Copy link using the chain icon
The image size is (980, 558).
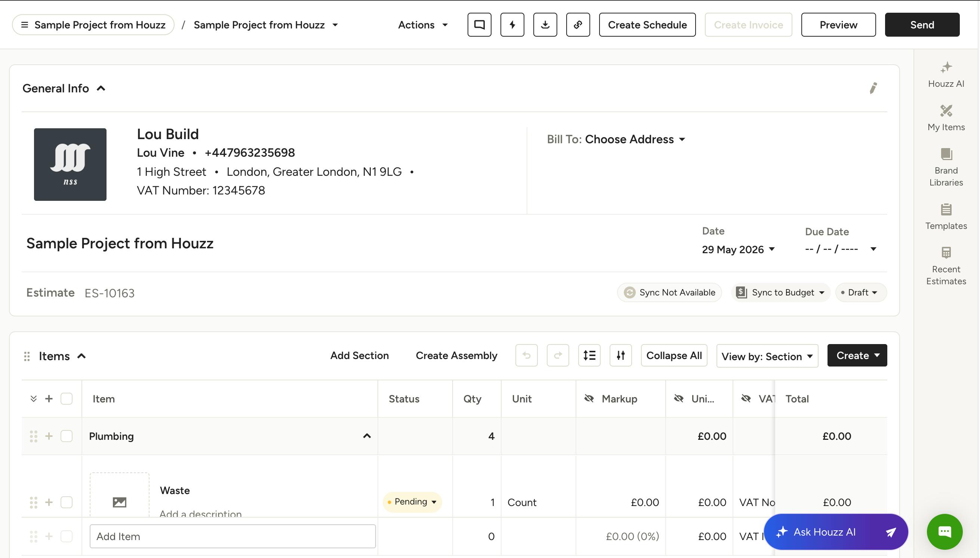click(578, 25)
